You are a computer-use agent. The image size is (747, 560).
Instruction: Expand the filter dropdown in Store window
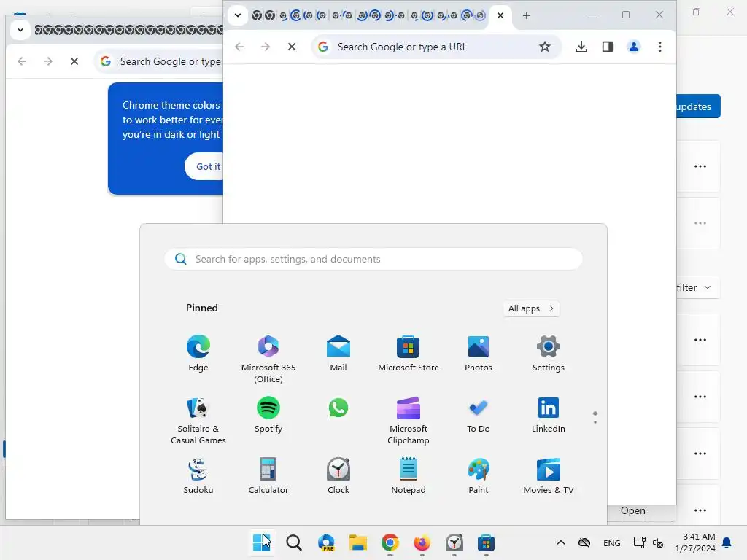point(697,287)
